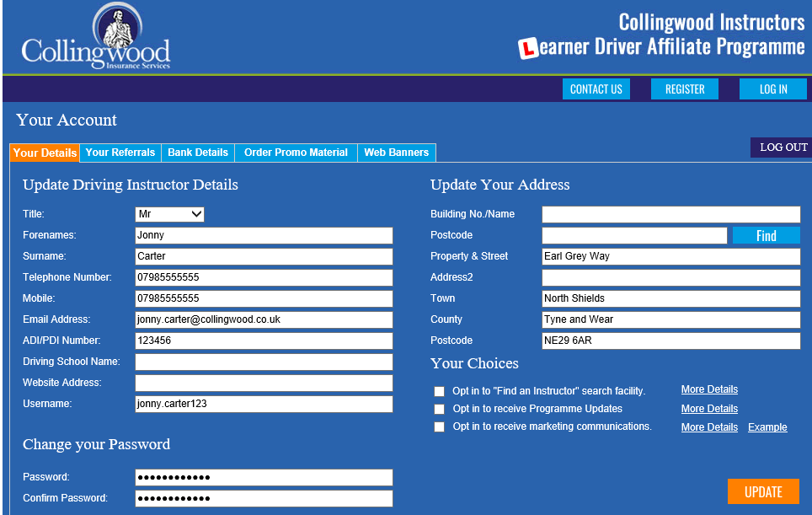Open the Example link for marketing communications

click(x=767, y=427)
